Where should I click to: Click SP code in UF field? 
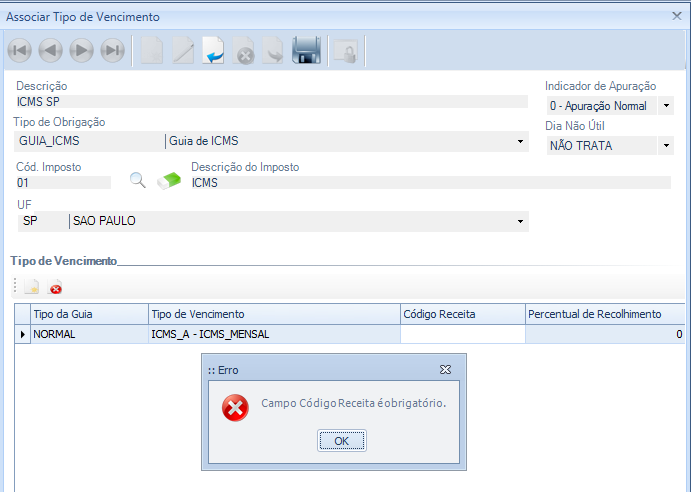[30, 221]
